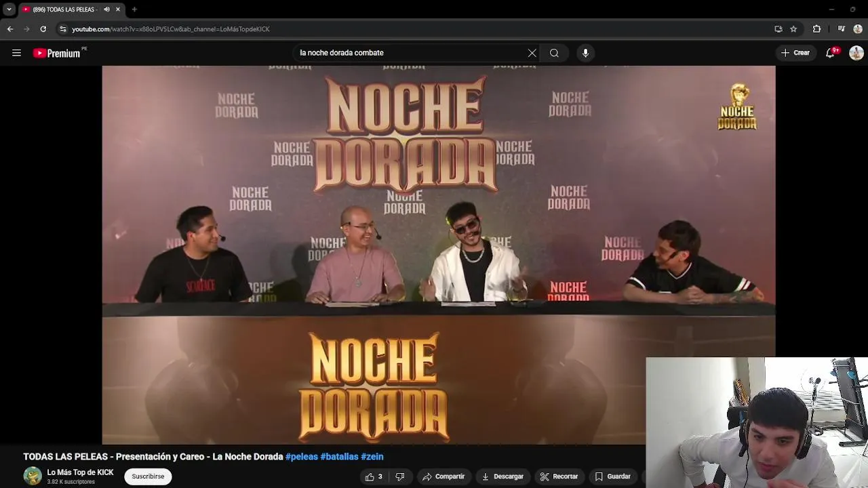Open the YouTube account avatar menu

click(x=856, y=53)
